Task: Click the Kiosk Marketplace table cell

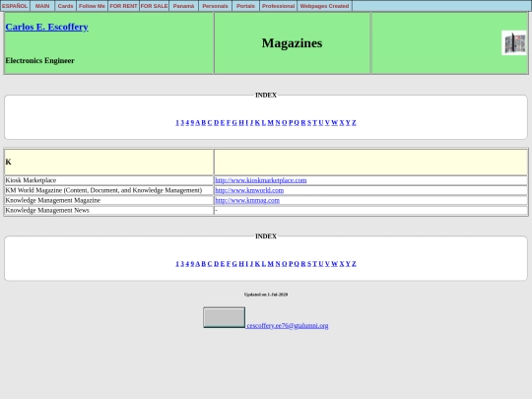Action: 109,180
